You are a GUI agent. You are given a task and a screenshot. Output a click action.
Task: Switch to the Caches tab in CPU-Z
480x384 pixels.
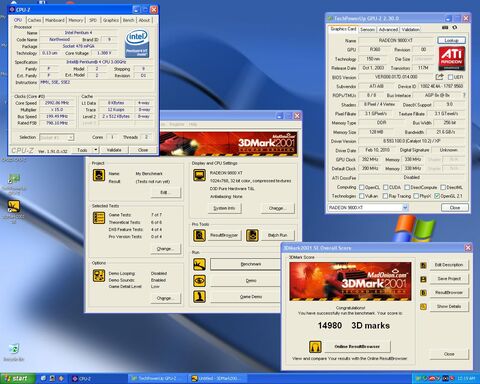pyautogui.click(x=34, y=20)
